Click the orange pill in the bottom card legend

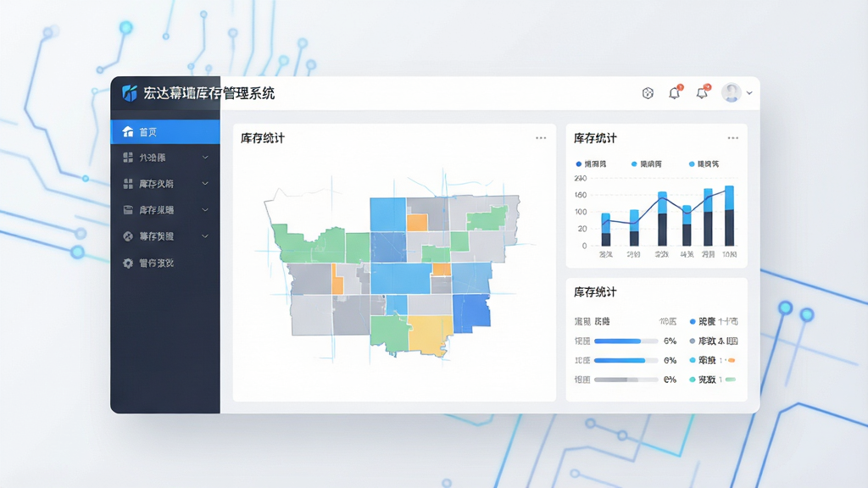732,360
